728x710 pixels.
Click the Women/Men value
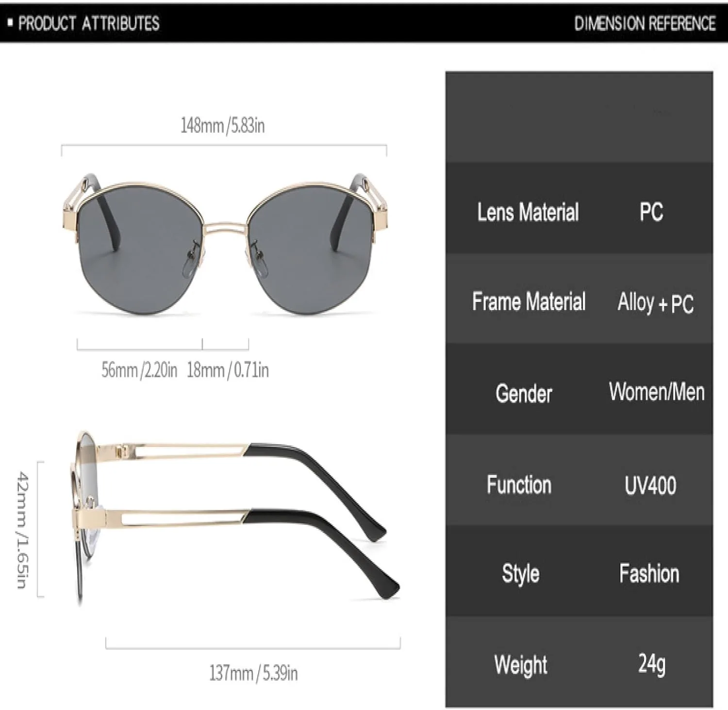tap(657, 392)
